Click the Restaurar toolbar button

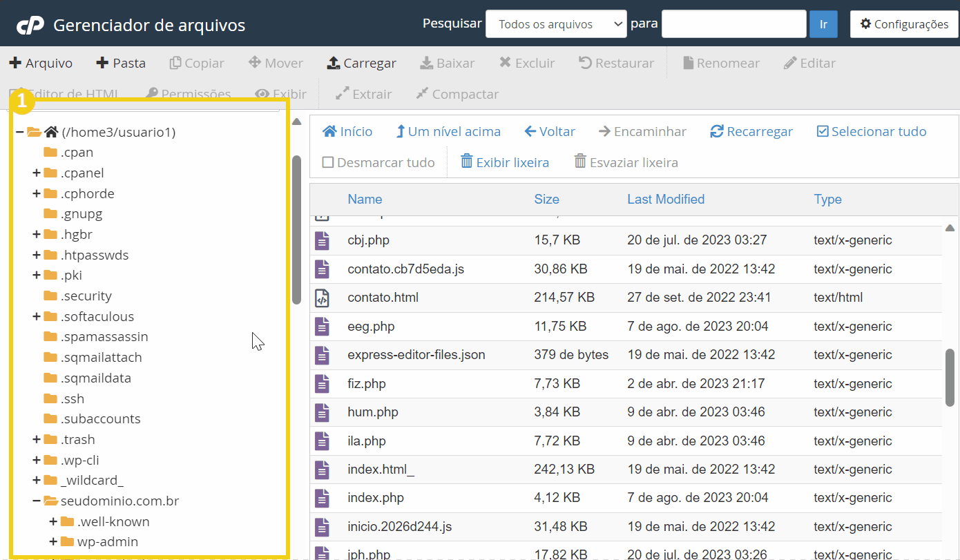616,63
